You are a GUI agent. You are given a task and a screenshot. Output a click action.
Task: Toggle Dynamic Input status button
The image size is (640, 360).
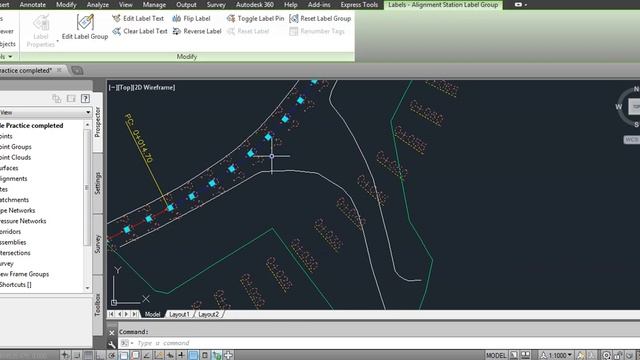pos(169,355)
